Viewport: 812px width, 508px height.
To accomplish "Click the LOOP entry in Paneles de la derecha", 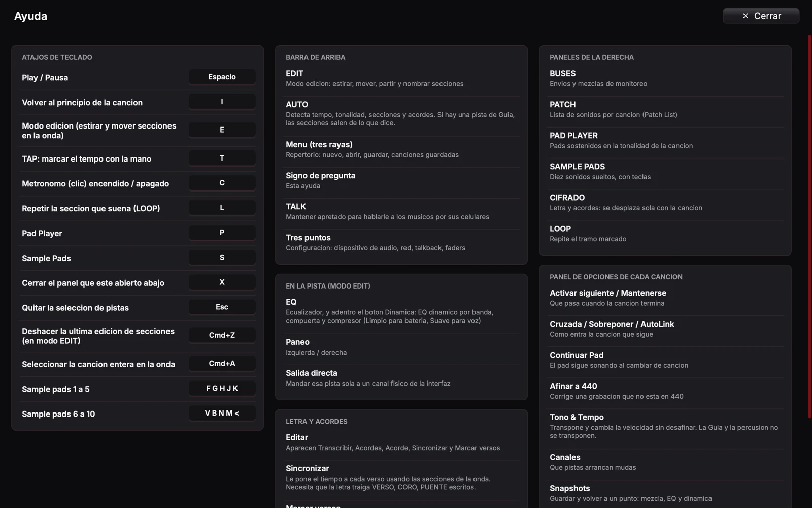I will [x=665, y=233].
